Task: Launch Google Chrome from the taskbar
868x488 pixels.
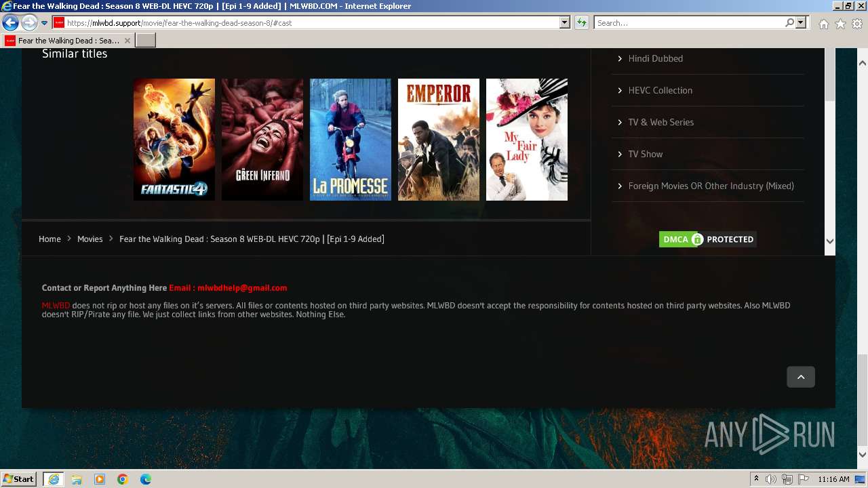Action: 123,479
